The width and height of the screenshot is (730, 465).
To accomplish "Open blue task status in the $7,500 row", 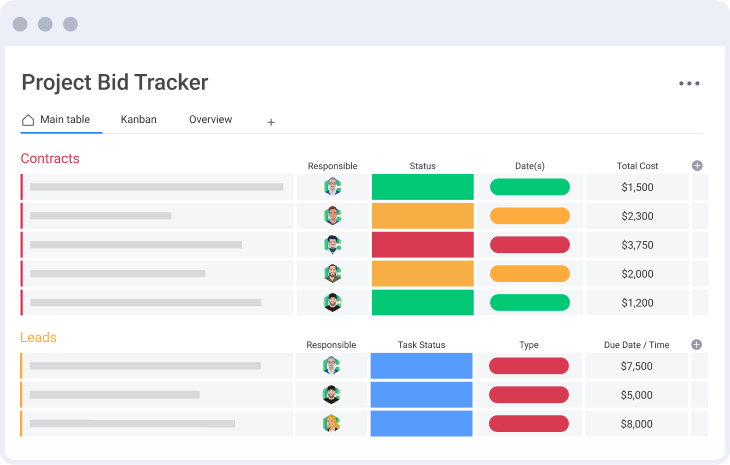I will pyautogui.click(x=421, y=366).
